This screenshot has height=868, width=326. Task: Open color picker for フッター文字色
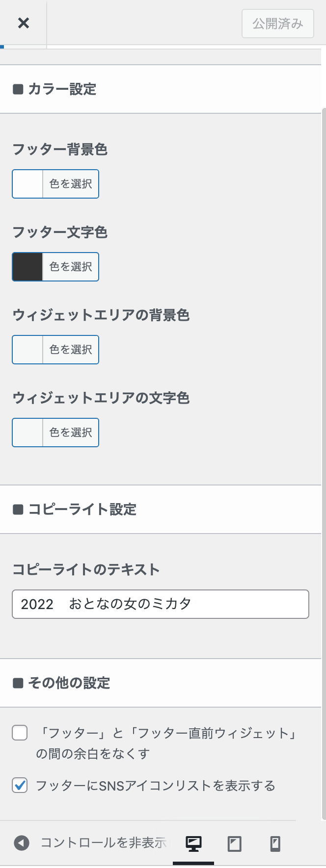[55, 267]
